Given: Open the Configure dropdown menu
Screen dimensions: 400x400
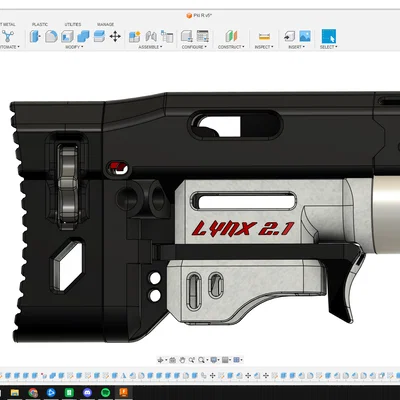Looking at the screenshot, I should [194, 47].
